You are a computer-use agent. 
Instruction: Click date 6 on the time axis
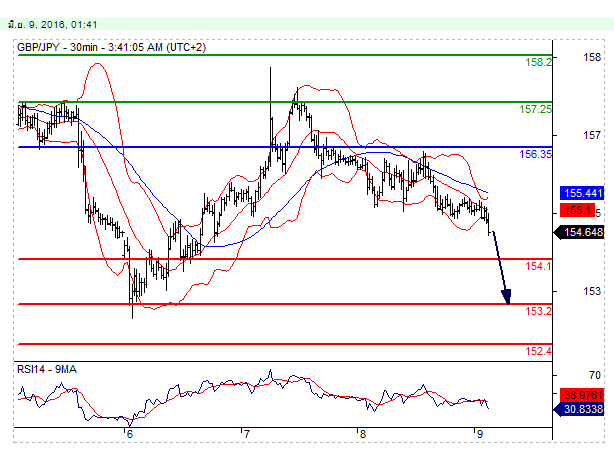[x=130, y=434]
